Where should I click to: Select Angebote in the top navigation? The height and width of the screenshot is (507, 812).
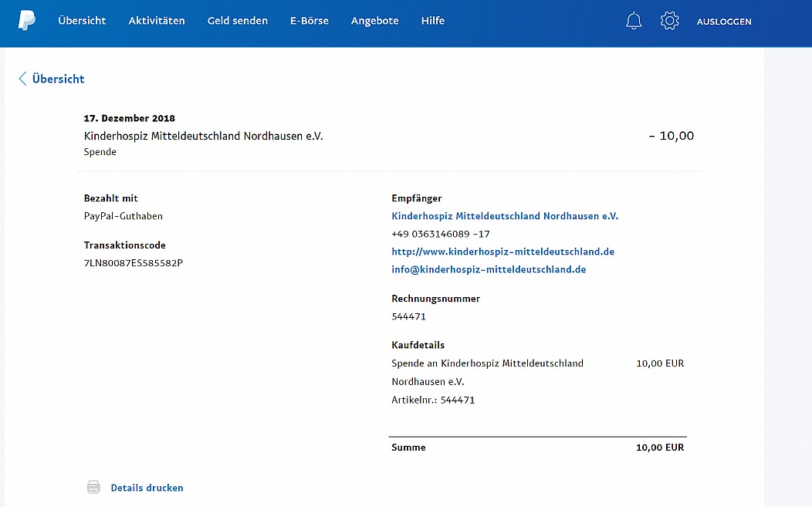point(375,21)
